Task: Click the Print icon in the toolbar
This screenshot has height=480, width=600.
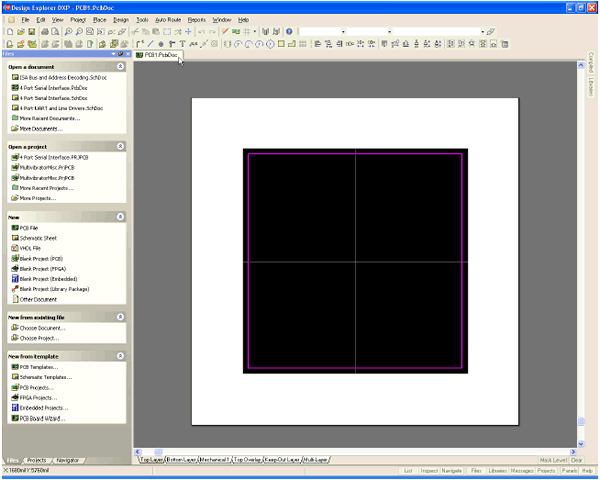Action: click(x=46, y=32)
